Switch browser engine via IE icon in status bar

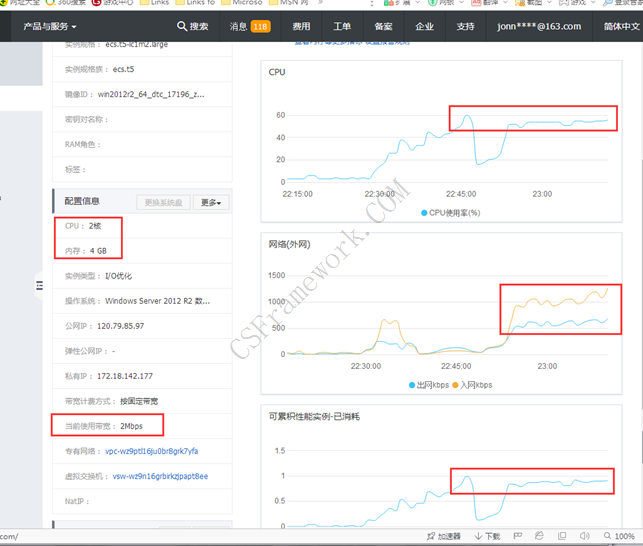click(x=539, y=536)
